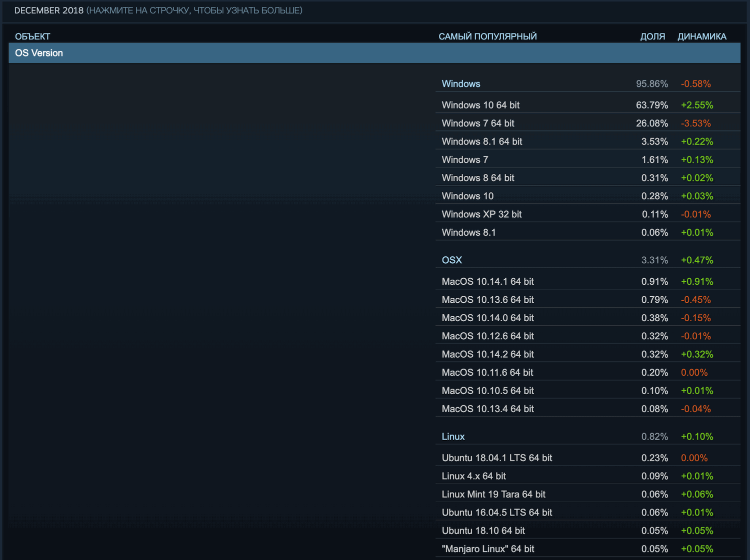Image resolution: width=750 pixels, height=560 pixels.
Task: Click the ДИНАМИКА column header
Action: (x=702, y=36)
